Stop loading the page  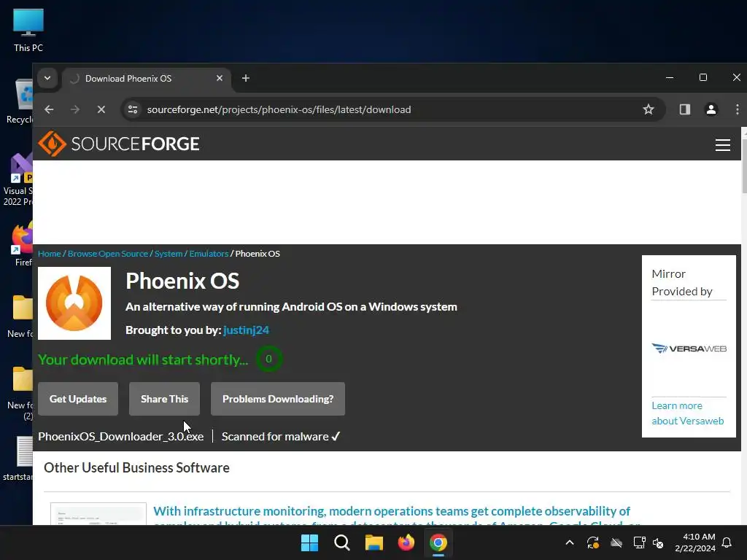(101, 109)
